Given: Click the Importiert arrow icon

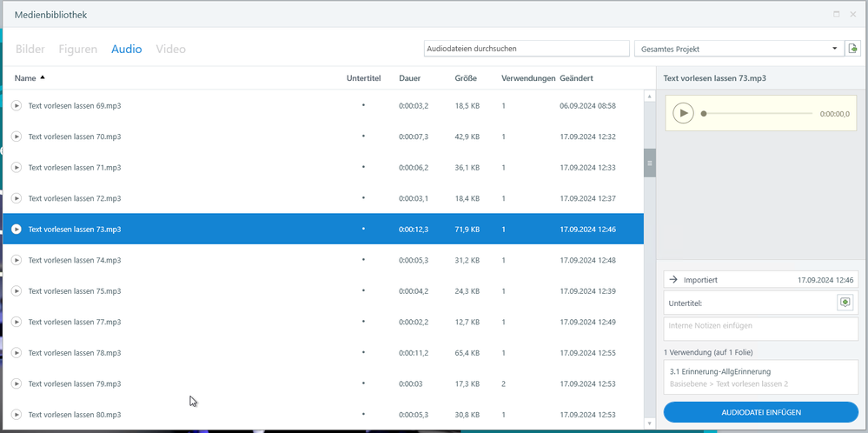Looking at the screenshot, I should pyautogui.click(x=673, y=280).
